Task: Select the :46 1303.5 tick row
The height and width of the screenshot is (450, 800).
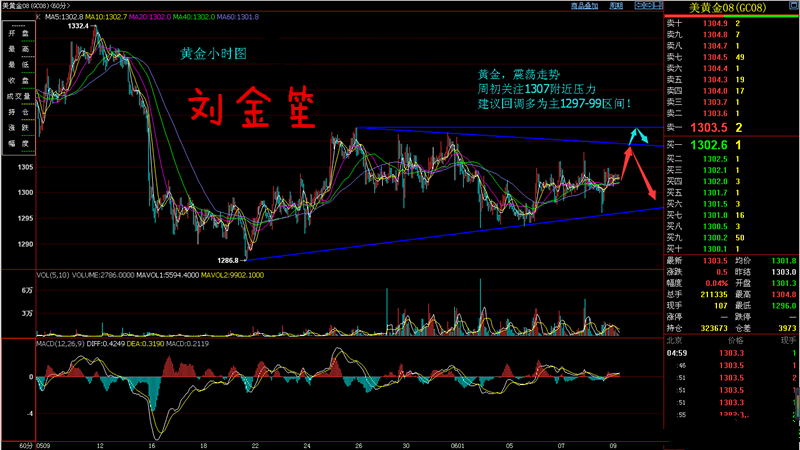Action: 732,365
